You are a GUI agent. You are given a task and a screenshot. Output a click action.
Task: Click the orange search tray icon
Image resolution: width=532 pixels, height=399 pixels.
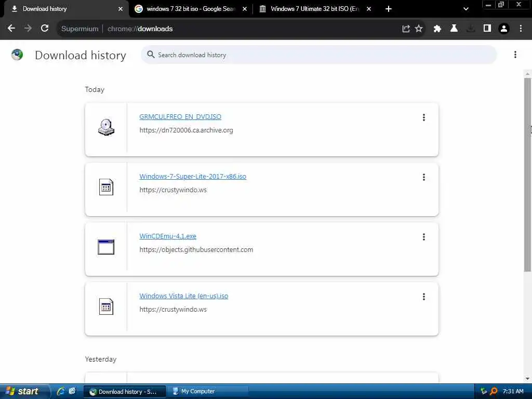[x=494, y=391]
